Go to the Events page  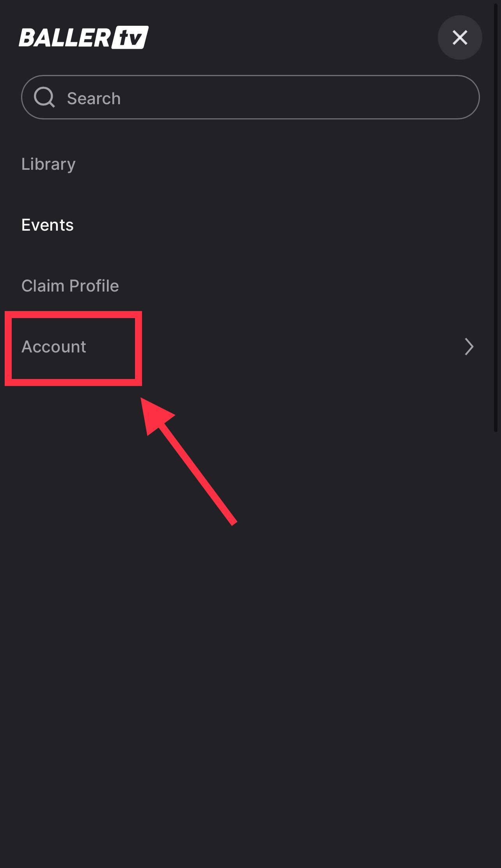pyautogui.click(x=48, y=225)
